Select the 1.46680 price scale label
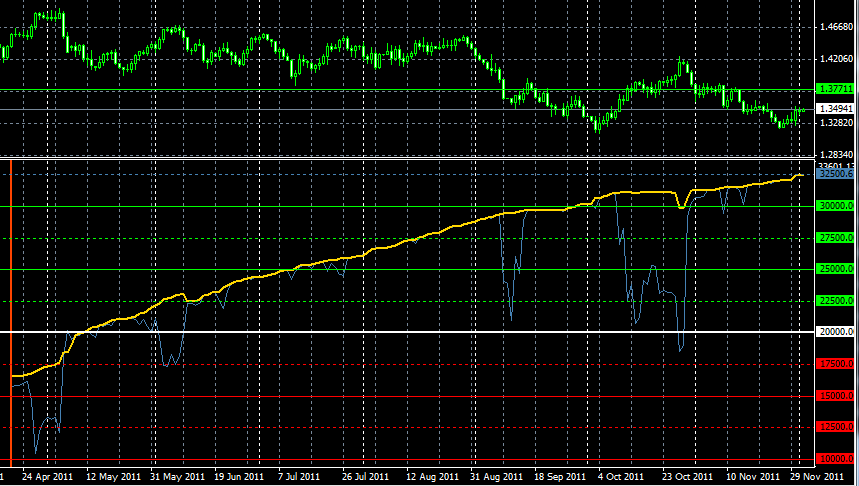Viewport: 859px width, 486px height. 835,26
